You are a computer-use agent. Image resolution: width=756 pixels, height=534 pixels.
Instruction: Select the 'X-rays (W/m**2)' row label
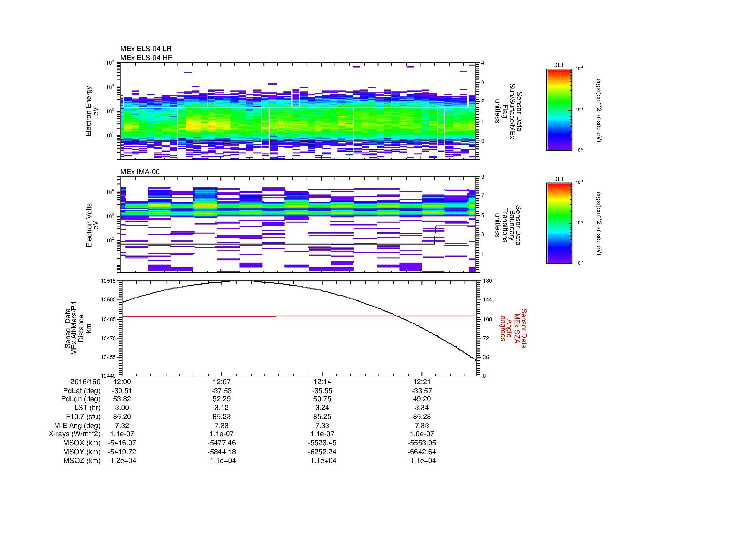coord(75,434)
